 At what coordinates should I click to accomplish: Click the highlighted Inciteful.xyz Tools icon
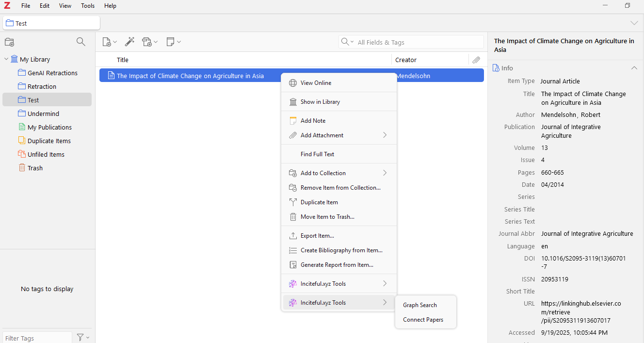(x=293, y=303)
